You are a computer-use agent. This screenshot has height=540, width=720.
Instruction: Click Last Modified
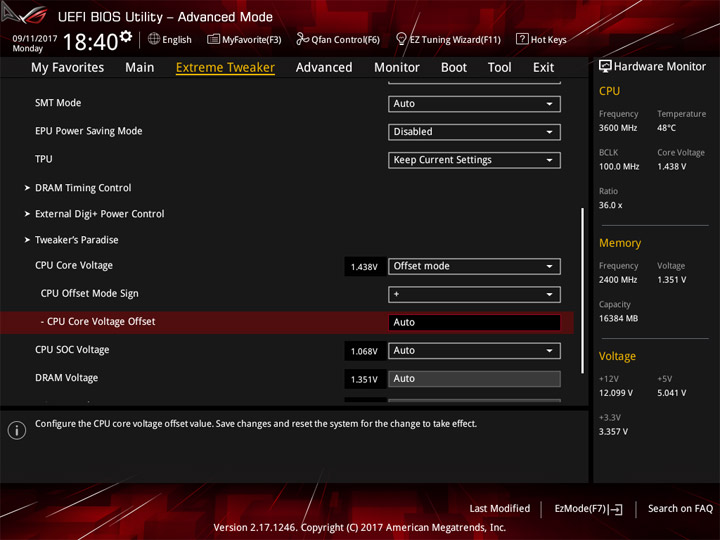pyautogui.click(x=500, y=509)
